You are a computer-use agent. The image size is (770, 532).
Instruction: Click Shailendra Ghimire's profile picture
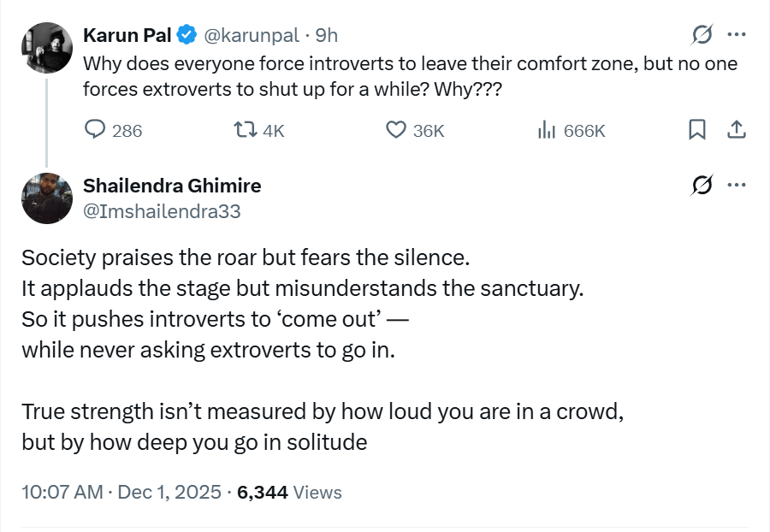point(46,198)
